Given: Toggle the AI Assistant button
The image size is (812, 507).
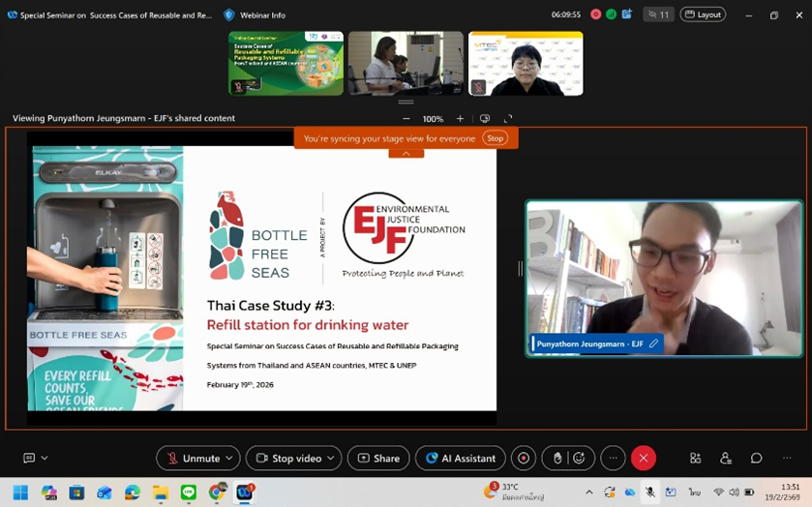Looking at the screenshot, I should pyautogui.click(x=460, y=459).
